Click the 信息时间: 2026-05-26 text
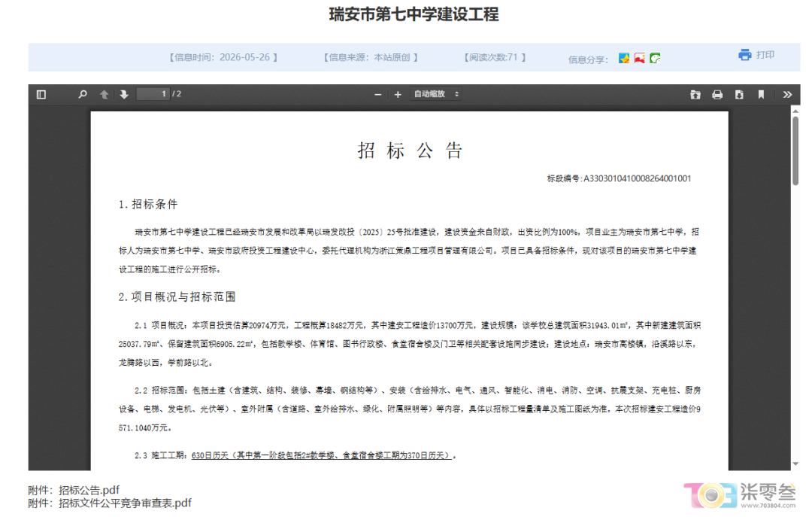The width and height of the screenshot is (812, 517). pyautogui.click(x=223, y=57)
